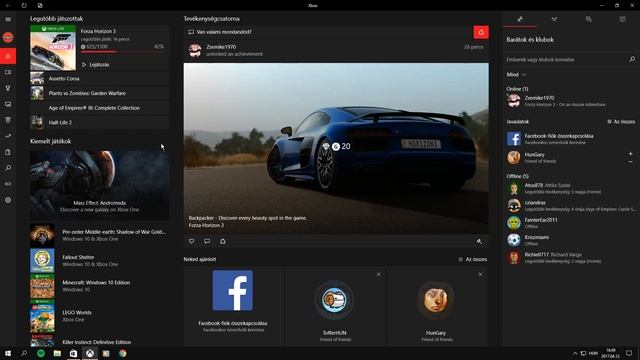Viewport: 640px width, 360px height.
Task: Open Az összes link beside Javaslatok
Action: (x=621, y=122)
